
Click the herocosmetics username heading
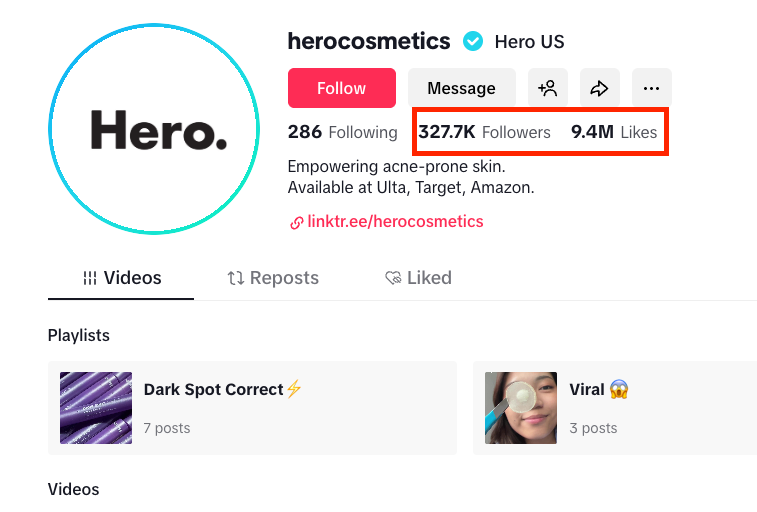(x=369, y=42)
